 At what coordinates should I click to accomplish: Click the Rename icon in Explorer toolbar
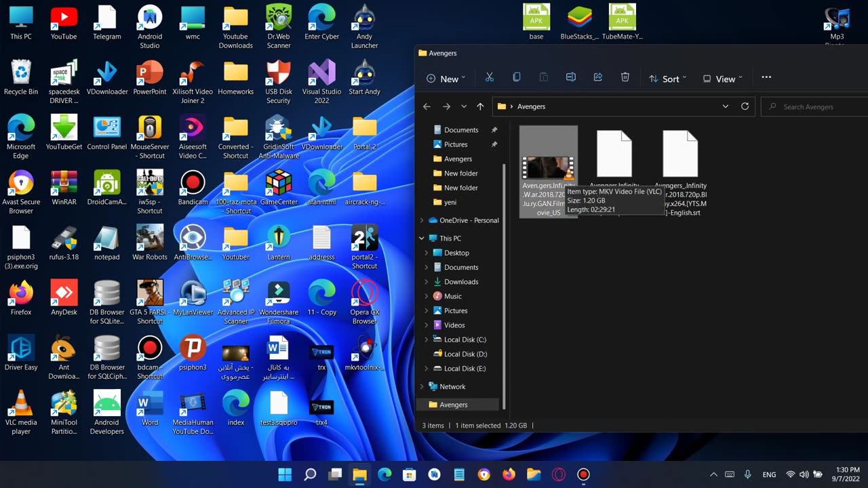click(x=571, y=78)
